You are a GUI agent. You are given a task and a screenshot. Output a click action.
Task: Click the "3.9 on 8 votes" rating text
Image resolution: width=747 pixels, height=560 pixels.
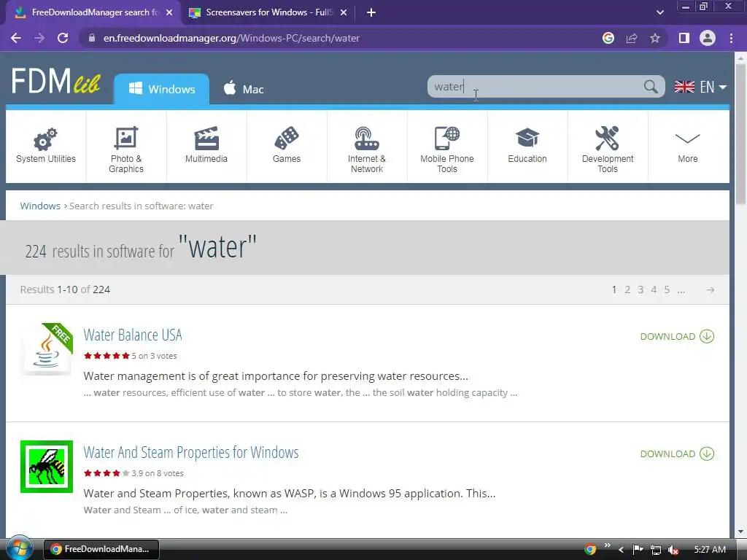pyautogui.click(x=158, y=473)
